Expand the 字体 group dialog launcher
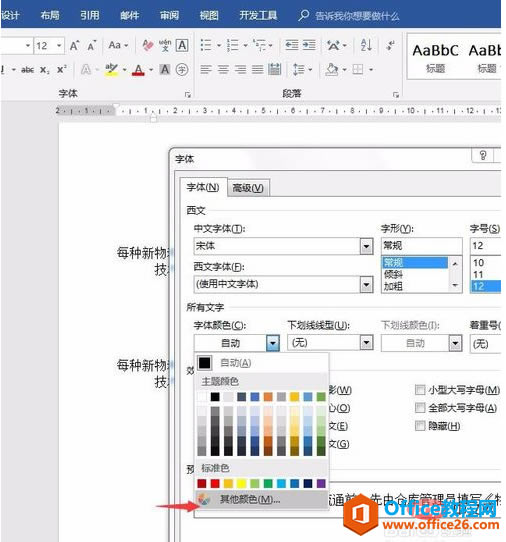The width and height of the screenshot is (506, 542). pyautogui.click(x=188, y=94)
